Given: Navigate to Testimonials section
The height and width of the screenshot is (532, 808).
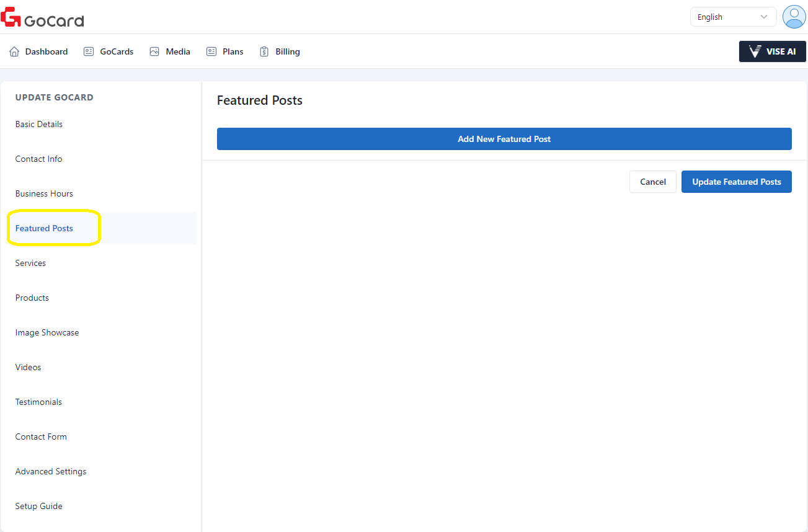Looking at the screenshot, I should click(38, 402).
